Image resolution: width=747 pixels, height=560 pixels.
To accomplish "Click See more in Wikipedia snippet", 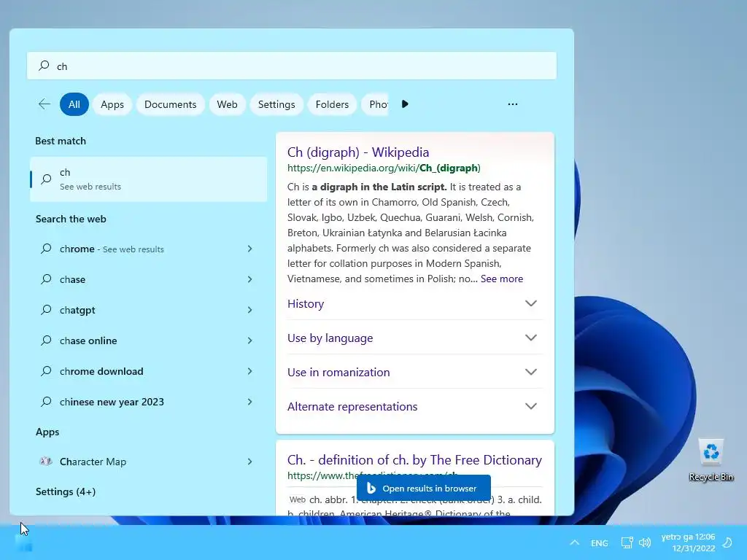I will coord(502,279).
